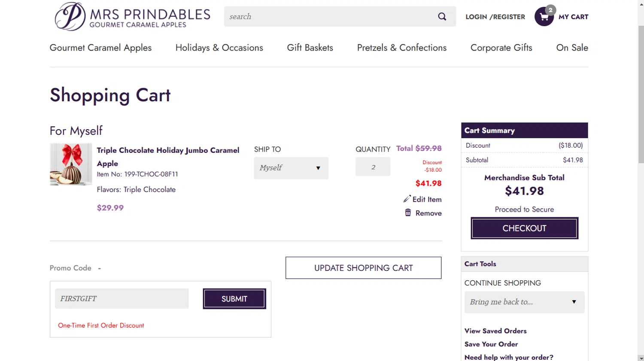Click the caramel apple product thumbnail

coord(71,164)
